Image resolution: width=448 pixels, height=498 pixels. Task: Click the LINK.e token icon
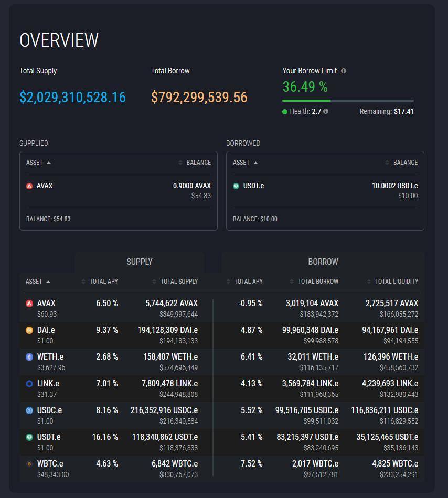(x=29, y=384)
